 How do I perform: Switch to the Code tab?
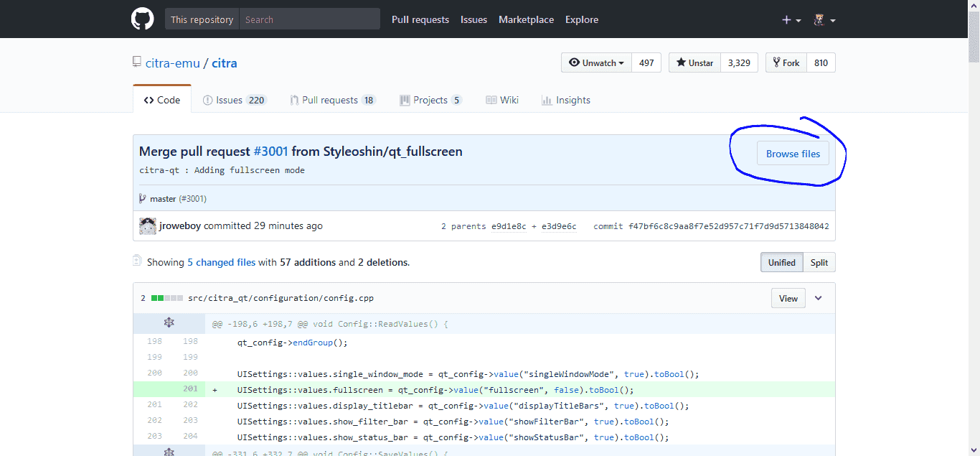pyautogui.click(x=162, y=100)
